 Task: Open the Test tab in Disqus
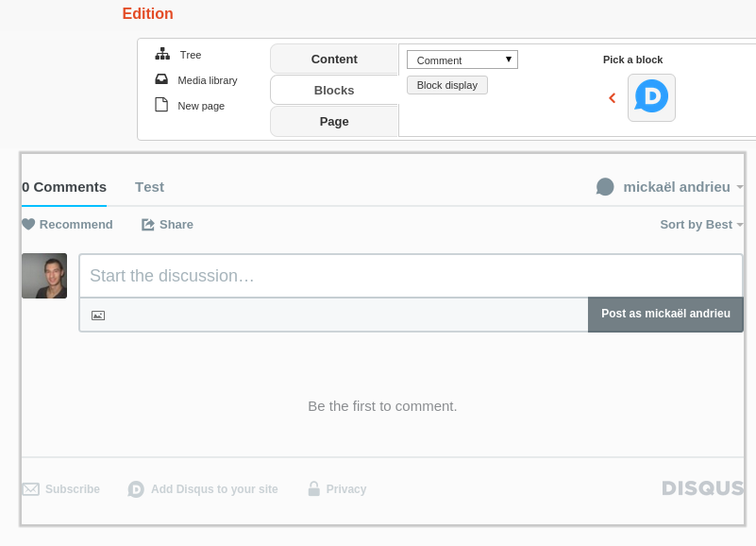tap(149, 186)
